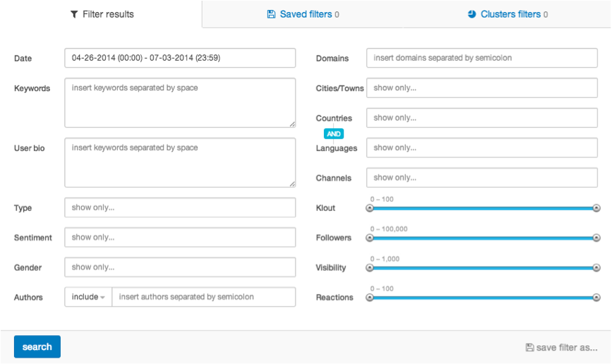Click the save filter as link
612x364 pixels.
(566, 348)
